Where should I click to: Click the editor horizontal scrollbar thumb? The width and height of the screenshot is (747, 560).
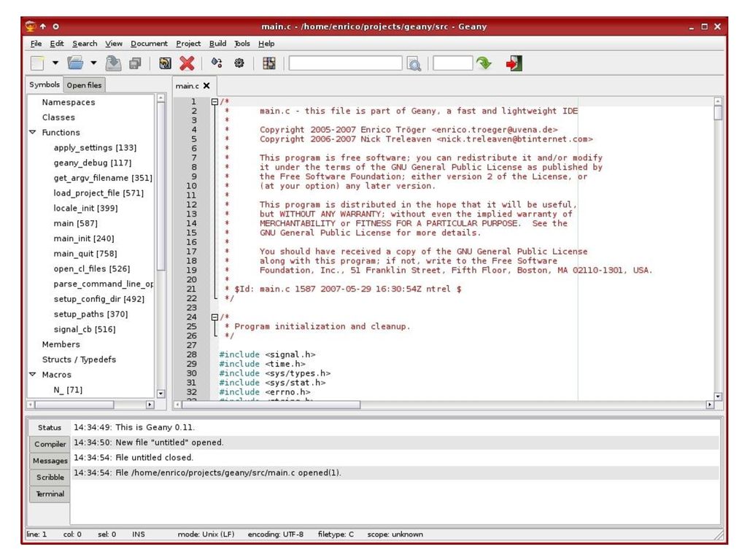271,405
